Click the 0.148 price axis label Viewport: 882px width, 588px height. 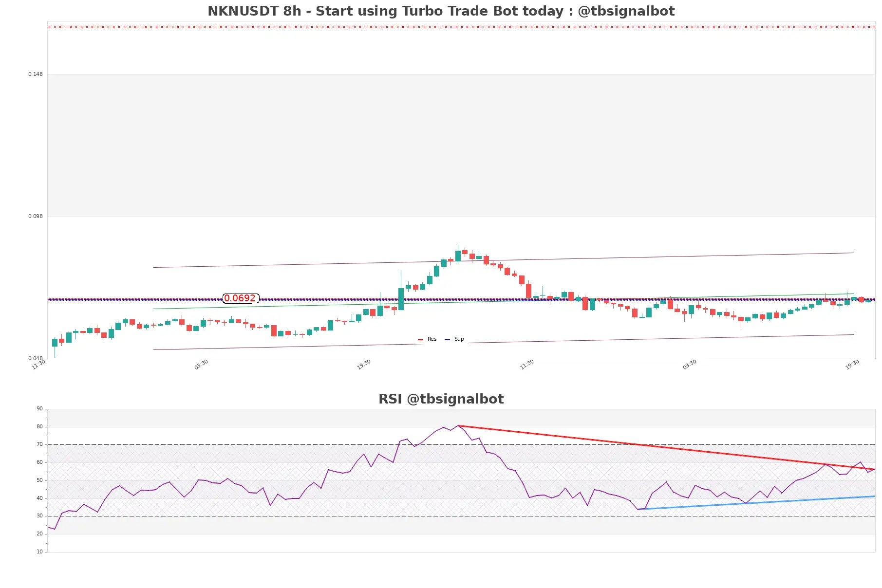coord(35,74)
